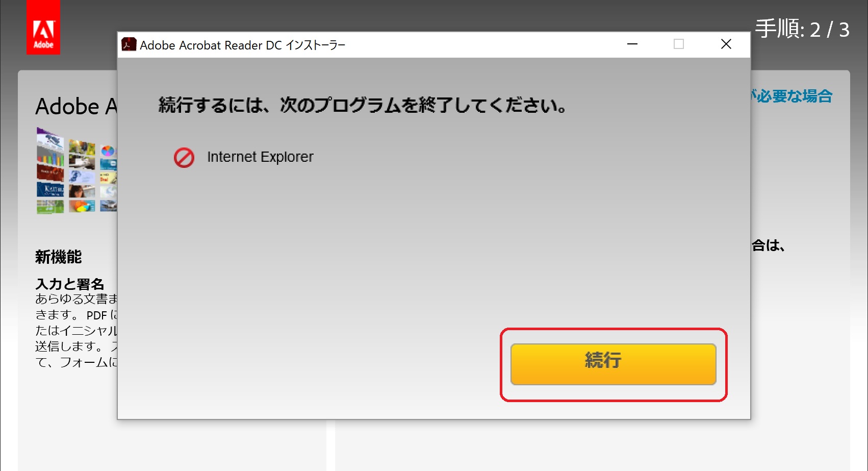Select the Internet Explorer program entry

coord(260,157)
